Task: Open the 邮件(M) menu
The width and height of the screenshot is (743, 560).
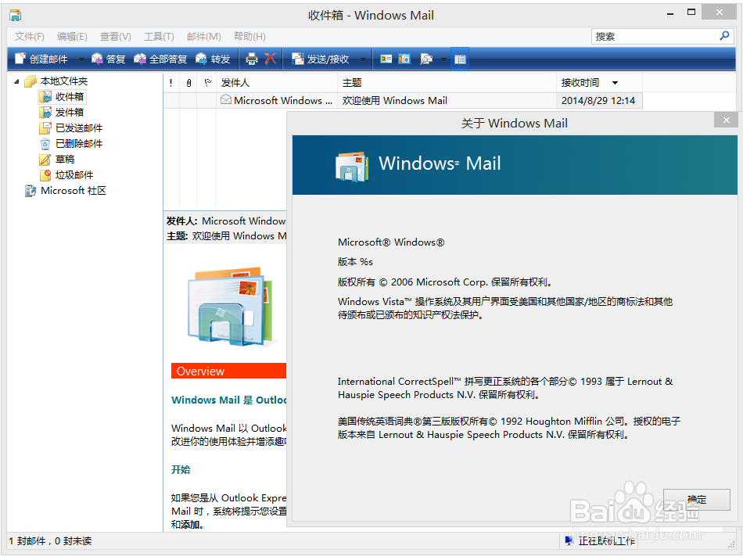Action: tap(204, 37)
